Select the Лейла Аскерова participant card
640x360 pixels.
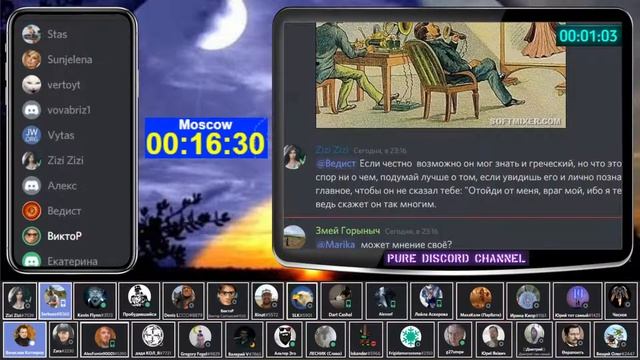(x=431, y=301)
